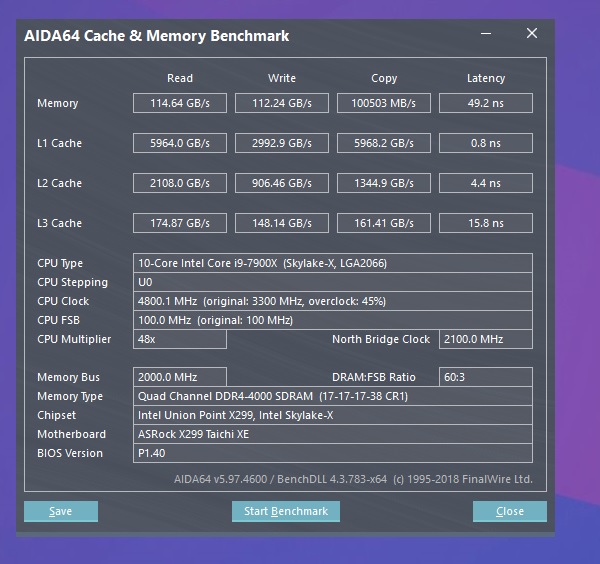The width and height of the screenshot is (600, 564).
Task: Click L2 Cache Read value 2108.0 GB/s
Action: 180,183
